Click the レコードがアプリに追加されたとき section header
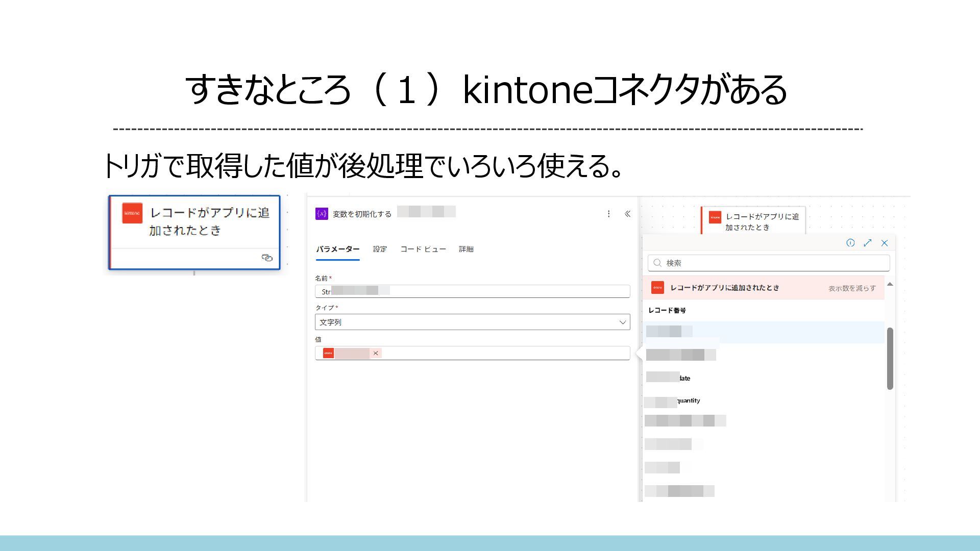 (764, 288)
